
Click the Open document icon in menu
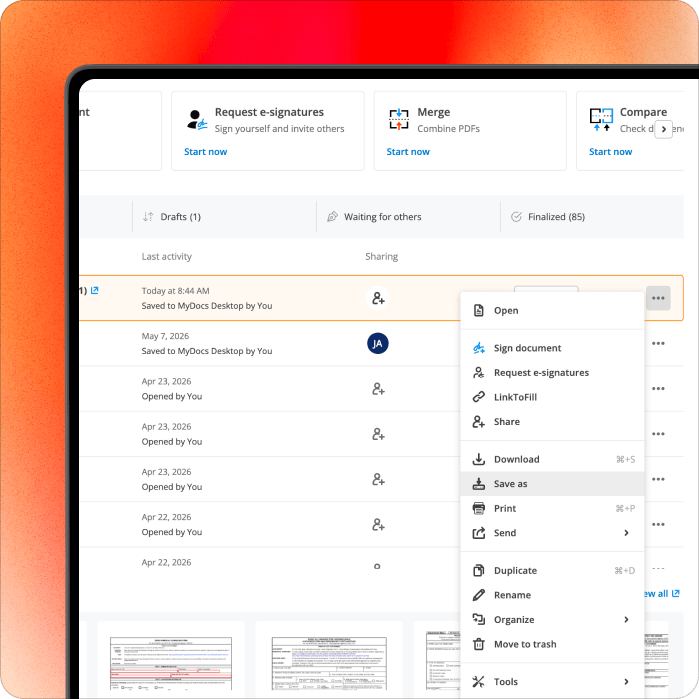[478, 310]
